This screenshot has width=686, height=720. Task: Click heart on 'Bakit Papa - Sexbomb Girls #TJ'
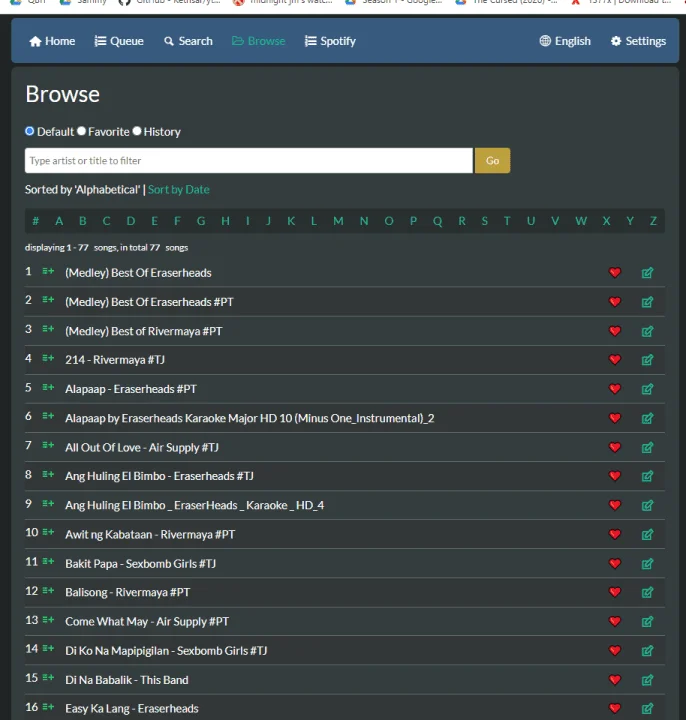(x=615, y=563)
